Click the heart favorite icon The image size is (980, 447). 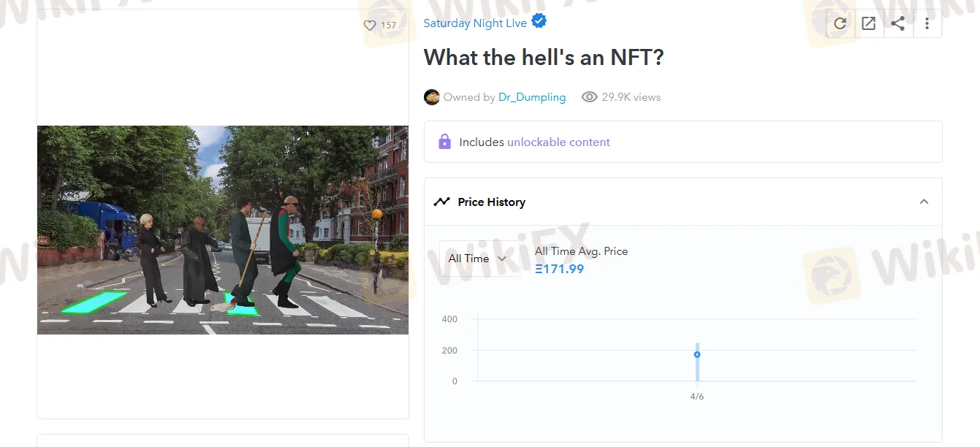pyautogui.click(x=370, y=26)
